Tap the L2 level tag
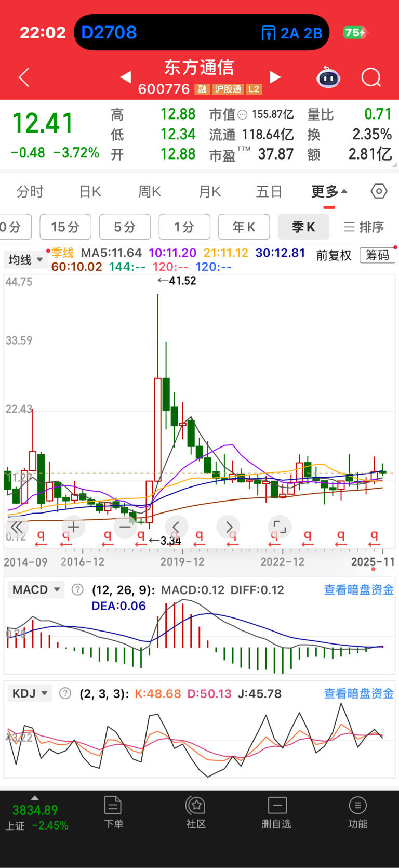This screenshot has height=868, width=399. (x=254, y=89)
